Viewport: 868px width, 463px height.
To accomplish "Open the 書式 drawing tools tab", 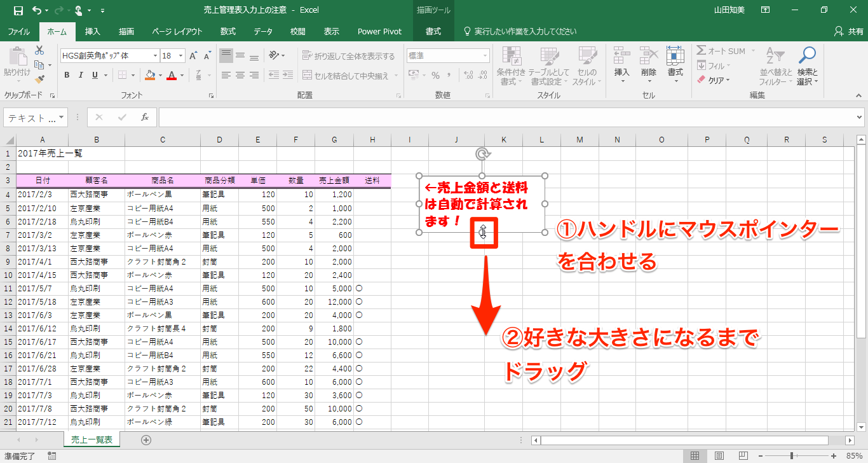I will pos(433,31).
